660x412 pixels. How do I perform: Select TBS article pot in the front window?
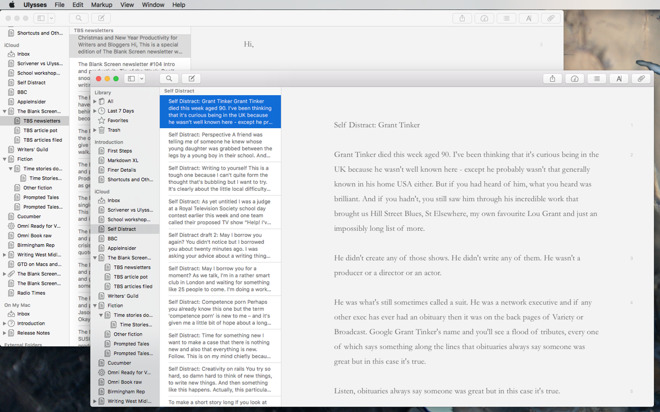[130, 277]
